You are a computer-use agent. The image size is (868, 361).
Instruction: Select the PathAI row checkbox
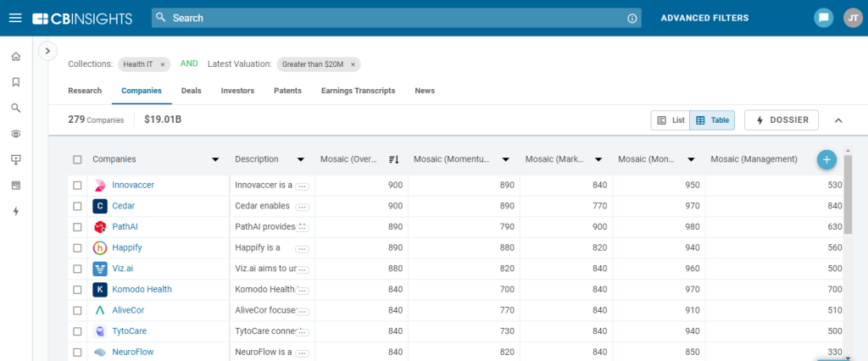[78, 226]
